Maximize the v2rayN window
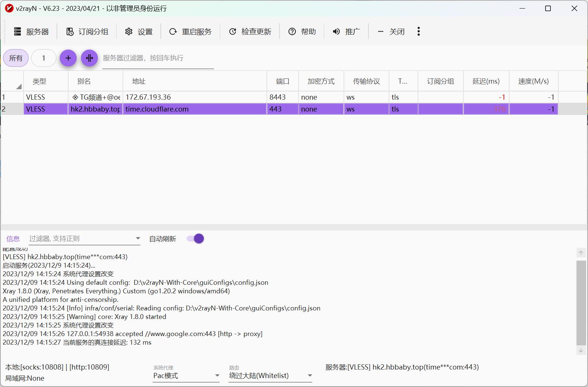Image resolution: width=588 pixels, height=387 pixels. point(548,8)
